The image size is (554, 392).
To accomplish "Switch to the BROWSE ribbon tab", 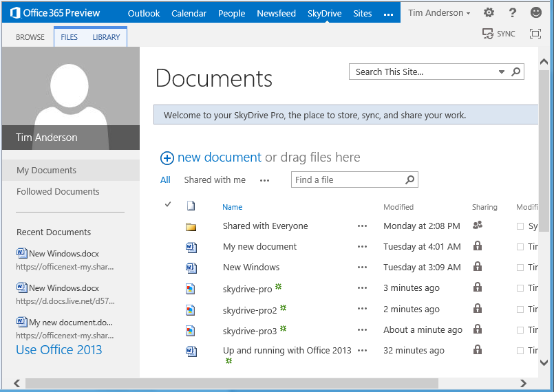I will pos(30,37).
